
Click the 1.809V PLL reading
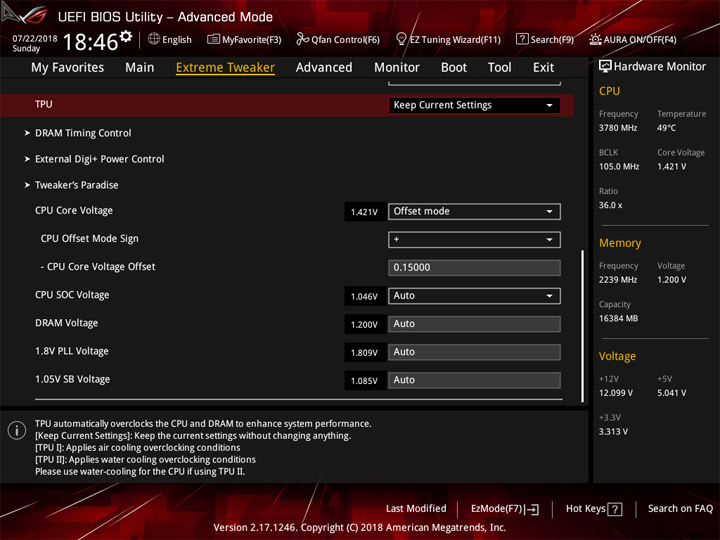[x=364, y=353]
